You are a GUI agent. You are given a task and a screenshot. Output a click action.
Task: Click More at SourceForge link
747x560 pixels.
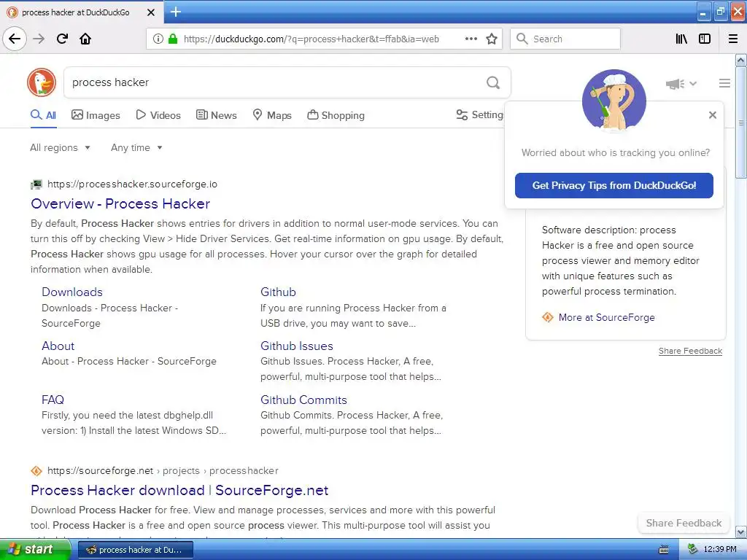(606, 317)
